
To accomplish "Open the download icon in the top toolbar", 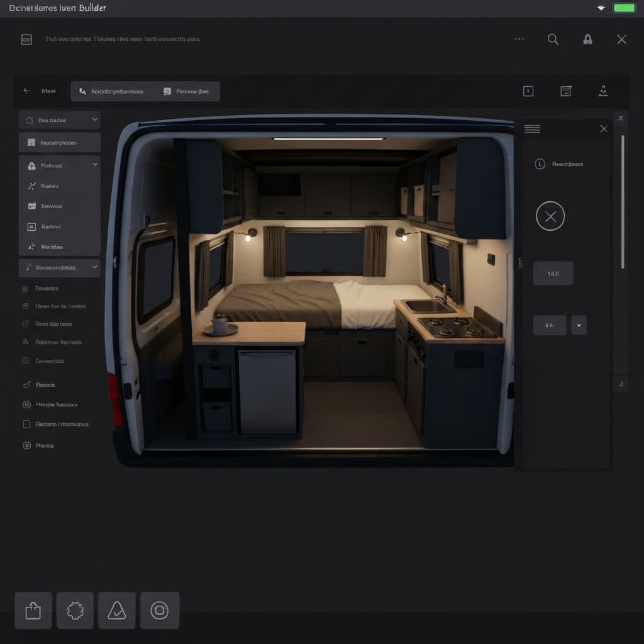I will 603,91.
